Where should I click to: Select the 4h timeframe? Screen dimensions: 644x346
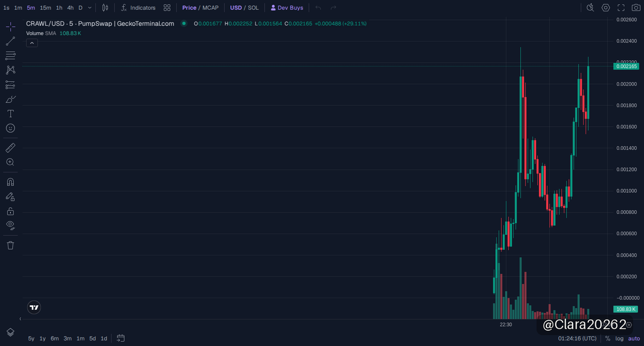tap(70, 8)
